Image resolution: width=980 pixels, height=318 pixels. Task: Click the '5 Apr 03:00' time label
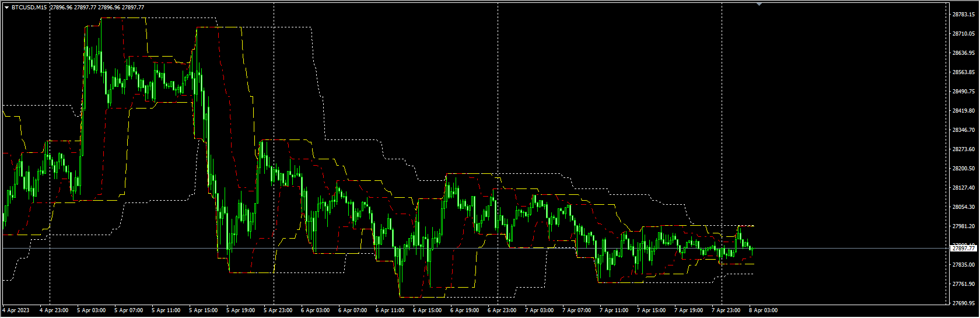pyautogui.click(x=91, y=310)
